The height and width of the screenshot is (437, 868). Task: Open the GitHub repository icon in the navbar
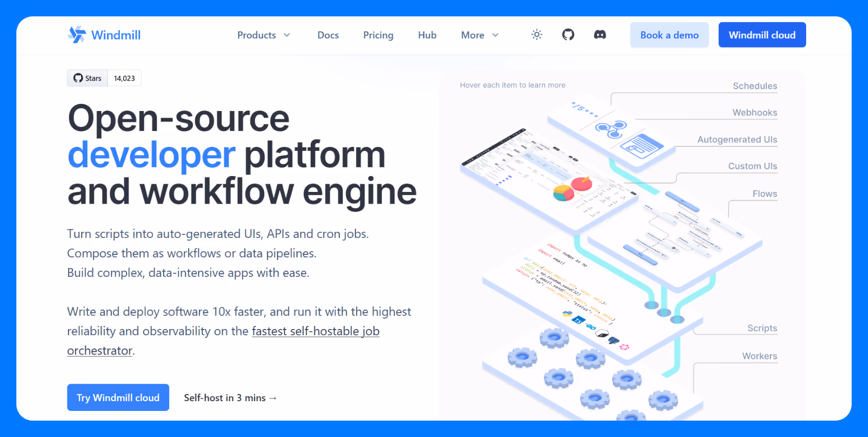click(x=568, y=35)
